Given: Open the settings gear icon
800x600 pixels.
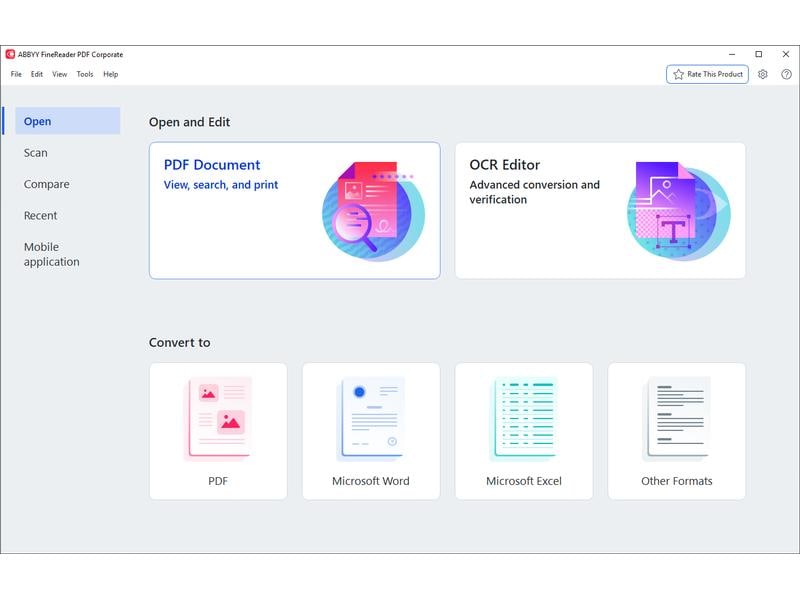Looking at the screenshot, I should [762, 74].
